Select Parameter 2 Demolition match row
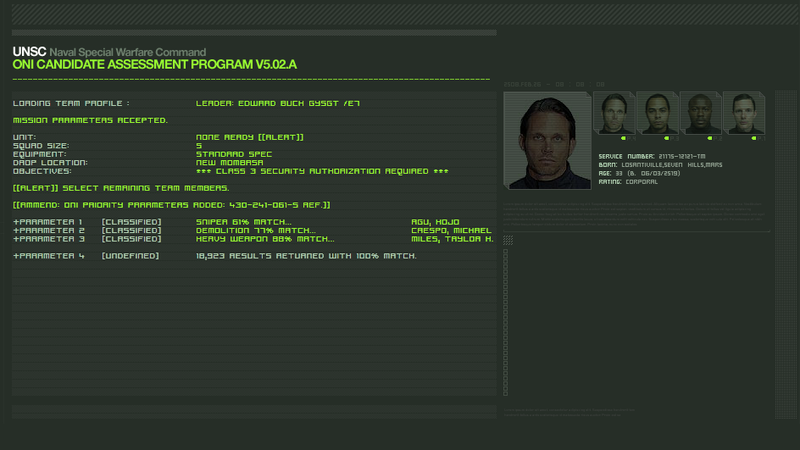 (253, 231)
